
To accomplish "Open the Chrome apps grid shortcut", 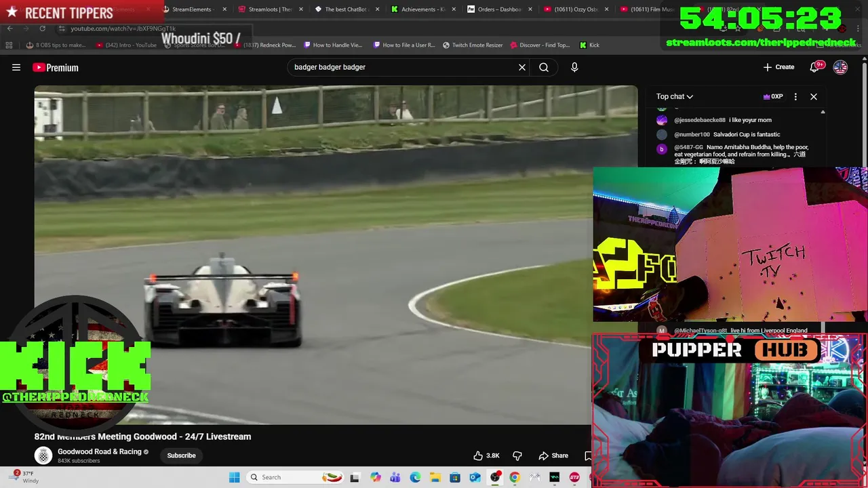I will (9, 45).
